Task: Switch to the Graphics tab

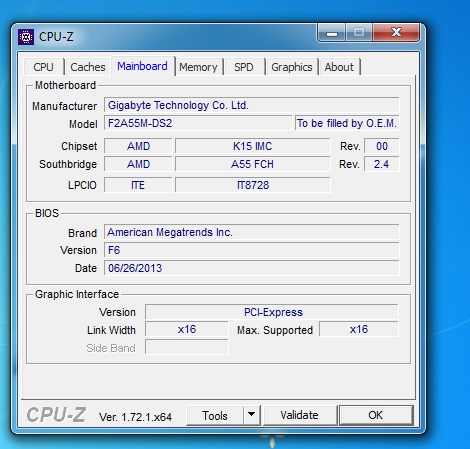Action: [x=292, y=67]
